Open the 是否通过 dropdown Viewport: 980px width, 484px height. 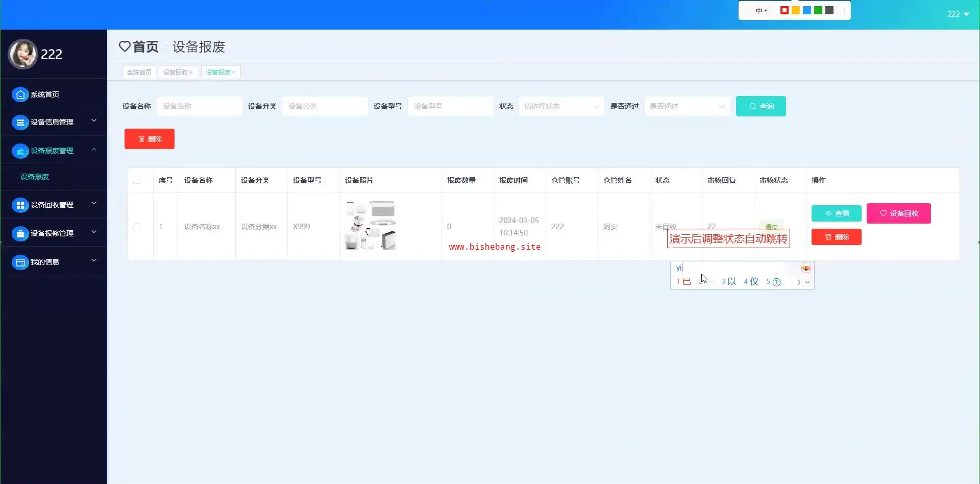tap(687, 106)
